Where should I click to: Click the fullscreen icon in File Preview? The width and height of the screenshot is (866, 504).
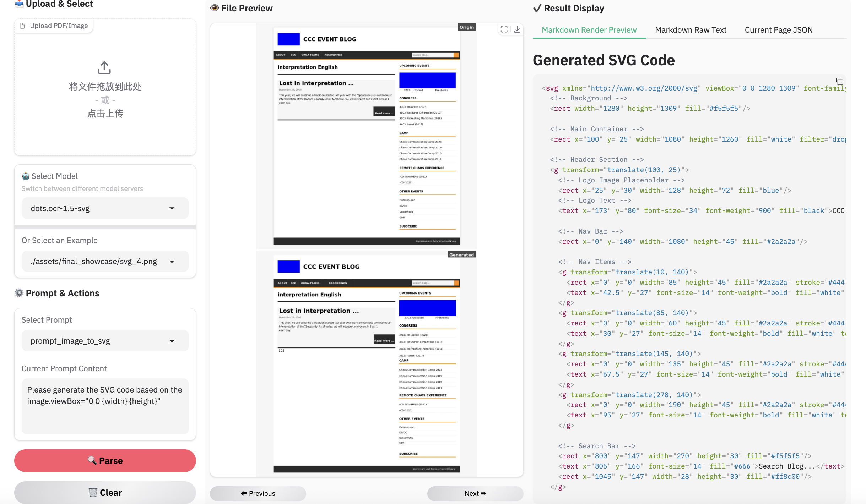pos(504,29)
